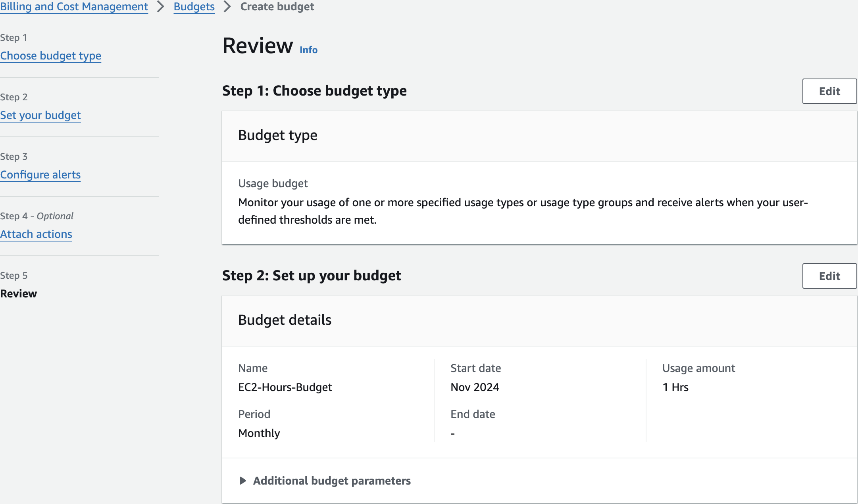
Task: Open Info link beside Review heading
Action: pyautogui.click(x=308, y=50)
